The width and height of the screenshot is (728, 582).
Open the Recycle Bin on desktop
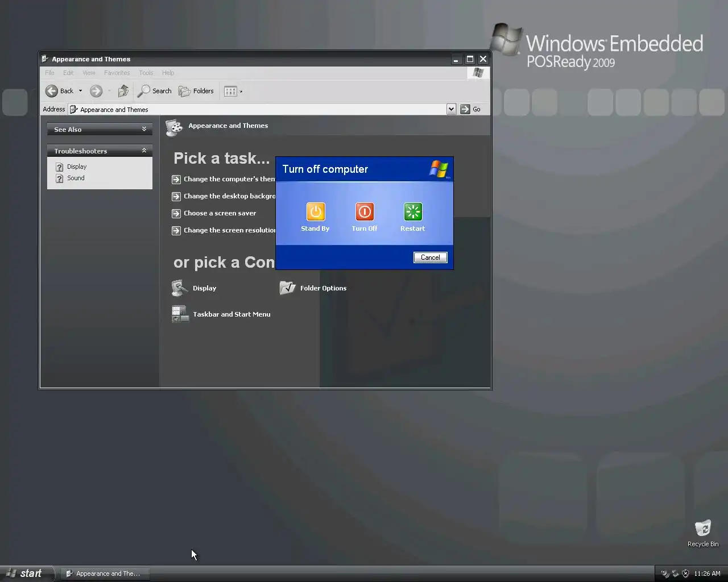703,533
